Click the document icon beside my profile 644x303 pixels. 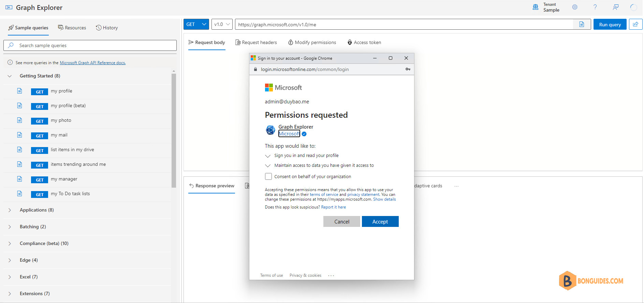pyautogui.click(x=19, y=91)
